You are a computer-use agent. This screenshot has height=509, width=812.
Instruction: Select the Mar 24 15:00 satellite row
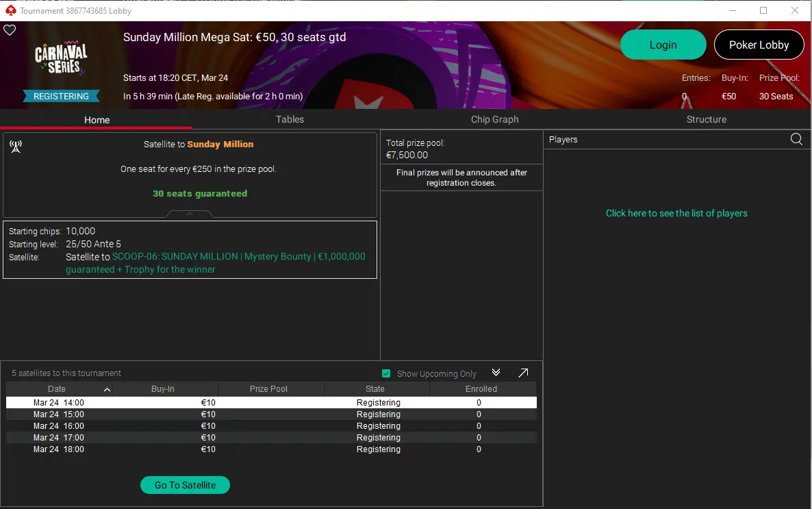click(271, 414)
